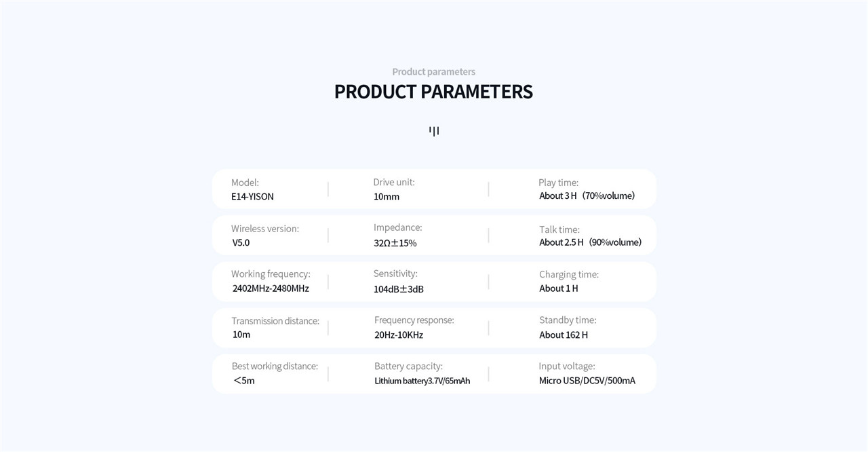Viewport: 868px width, 452px height.
Task: Select Transmission distance 10m value
Action: point(241,335)
